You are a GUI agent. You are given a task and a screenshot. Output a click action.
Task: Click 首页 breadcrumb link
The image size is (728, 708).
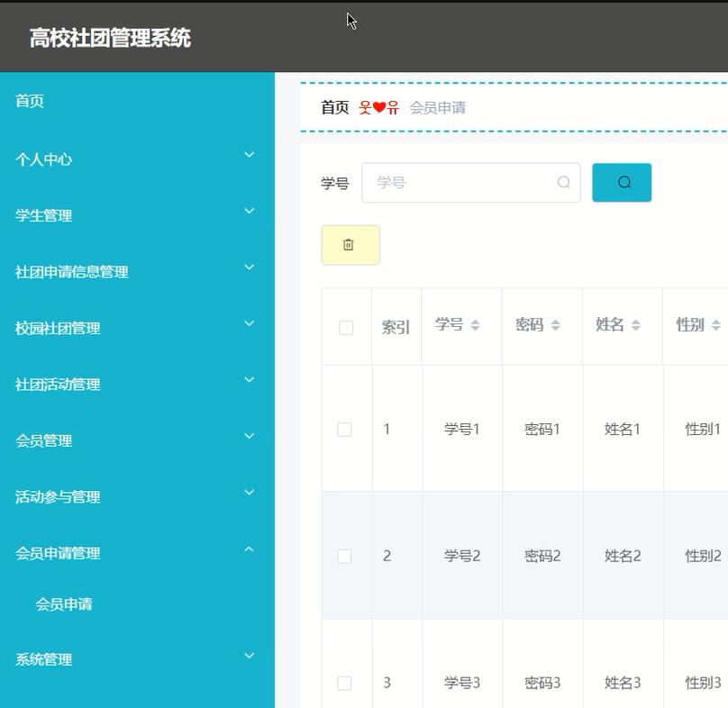335,108
